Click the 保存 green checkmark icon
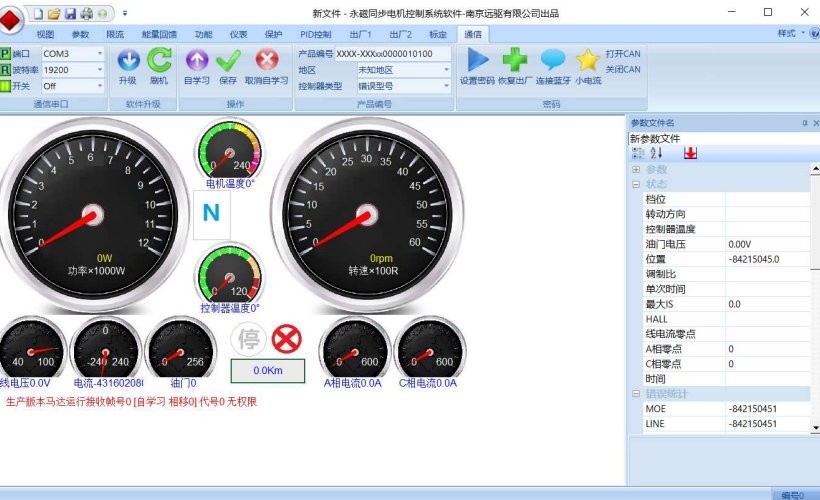 [x=229, y=60]
